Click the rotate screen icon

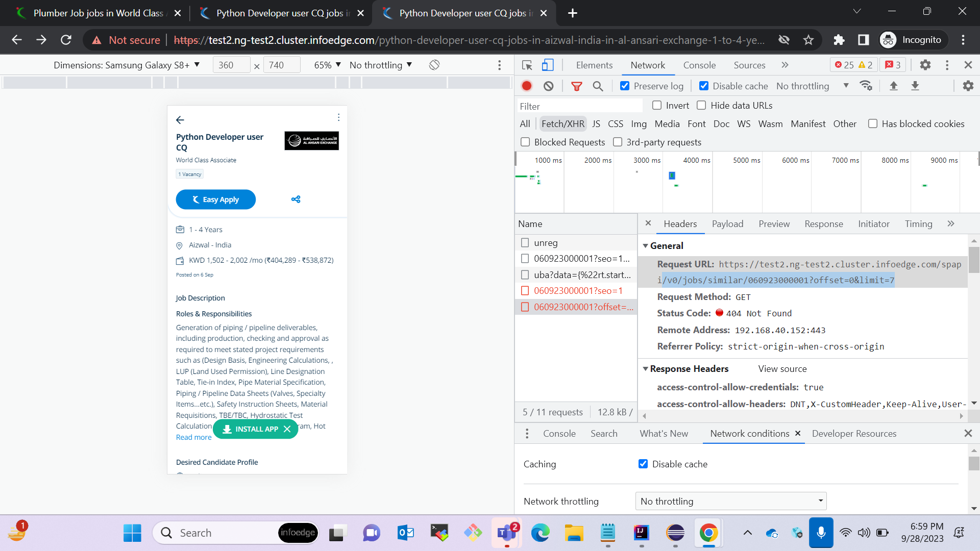pyautogui.click(x=434, y=65)
